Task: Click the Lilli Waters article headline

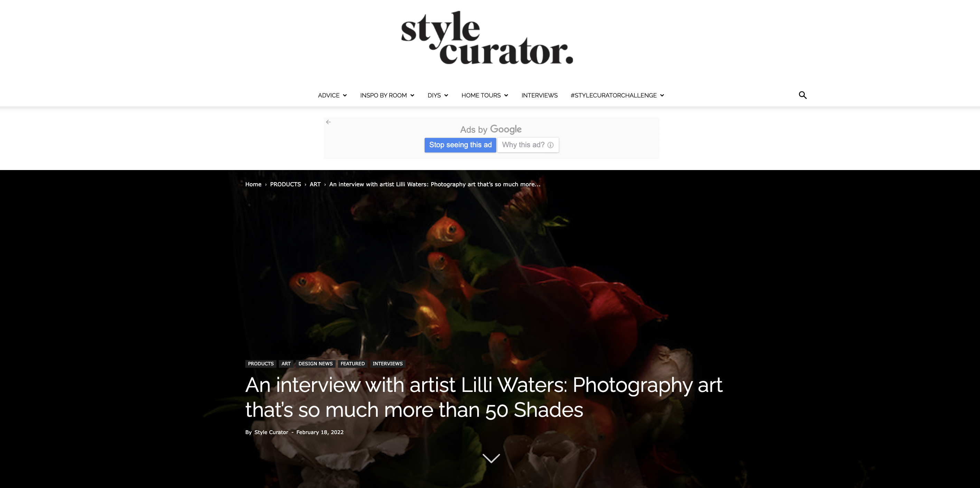Action: click(483, 397)
